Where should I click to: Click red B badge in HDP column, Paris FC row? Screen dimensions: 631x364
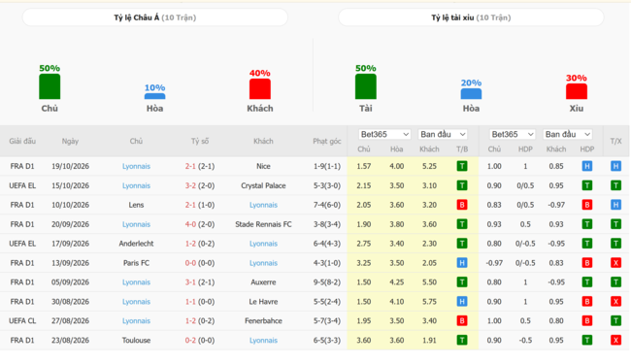(x=587, y=263)
